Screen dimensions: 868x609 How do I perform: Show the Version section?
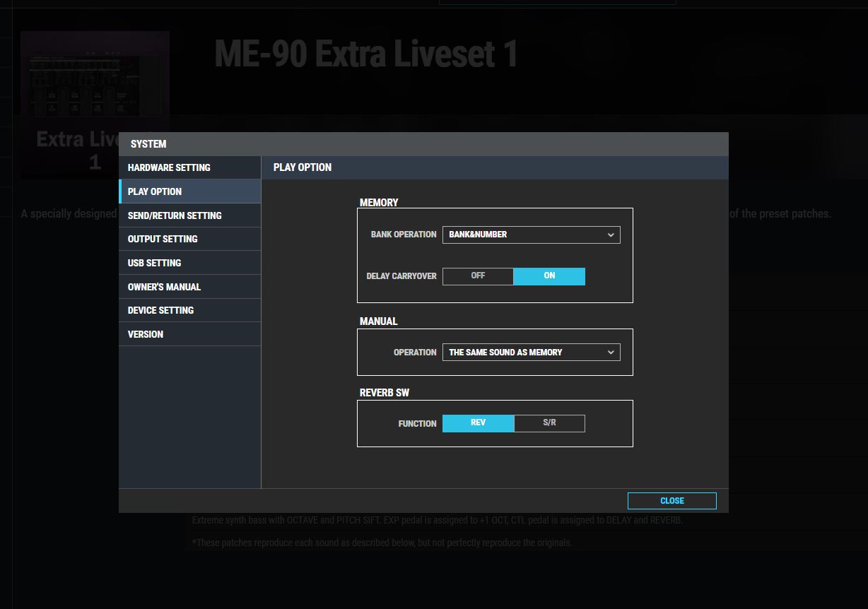coord(189,334)
